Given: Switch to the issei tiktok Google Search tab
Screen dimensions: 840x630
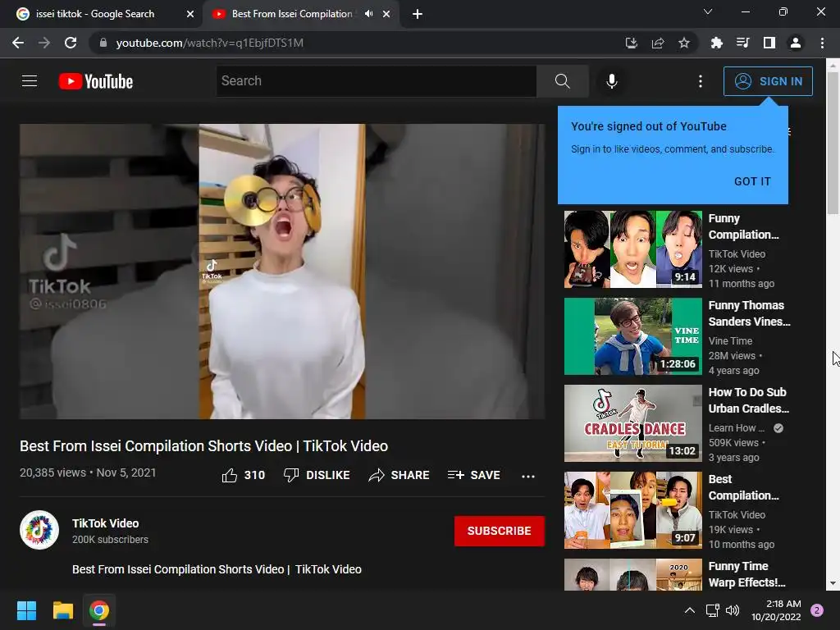Looking at the screenshot, I should pyautogui.click(x=95, y=14).
